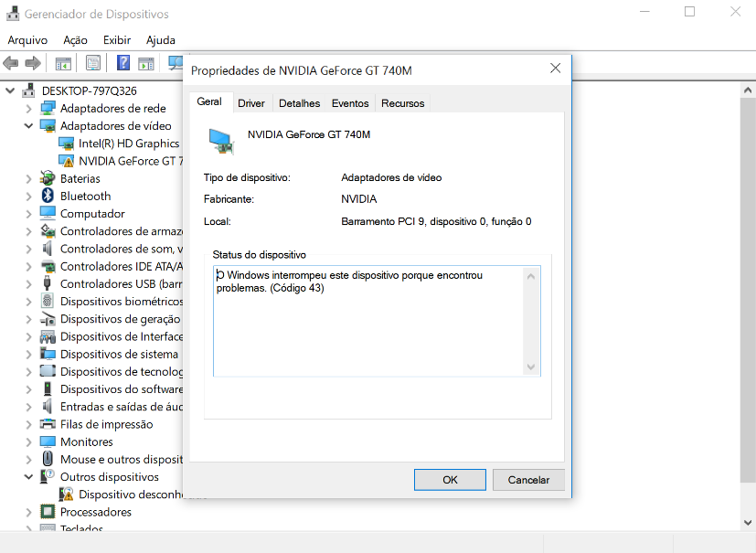Open the Ajuda menu

(161, 40)
